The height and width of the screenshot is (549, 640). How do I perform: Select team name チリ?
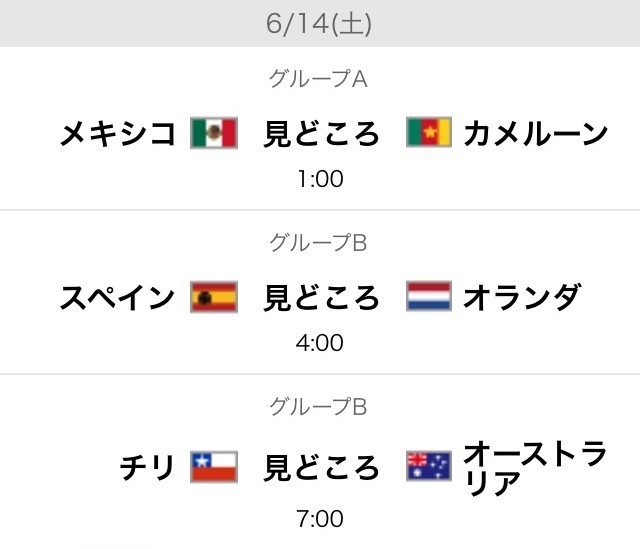(148, 467)
